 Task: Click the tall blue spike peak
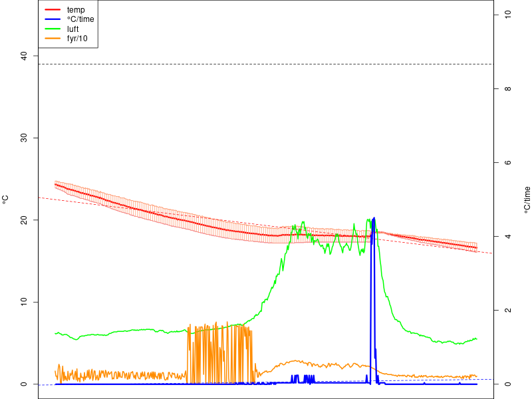374,219
